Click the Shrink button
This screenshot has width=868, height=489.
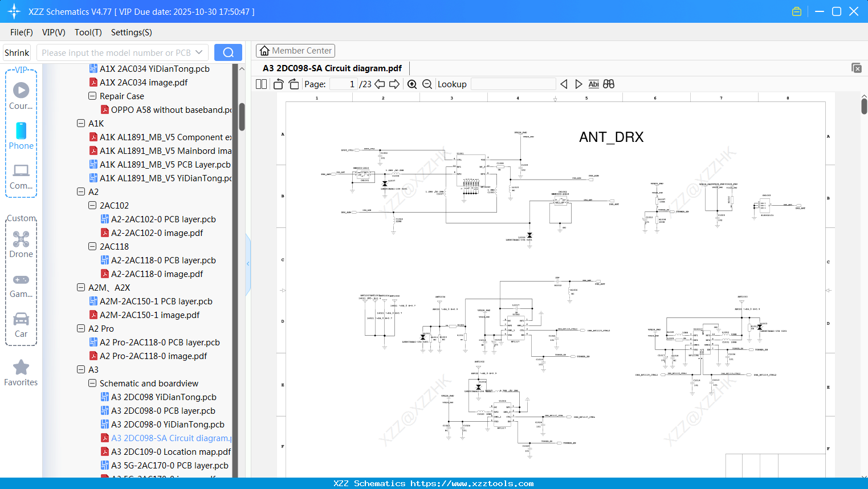17,52
